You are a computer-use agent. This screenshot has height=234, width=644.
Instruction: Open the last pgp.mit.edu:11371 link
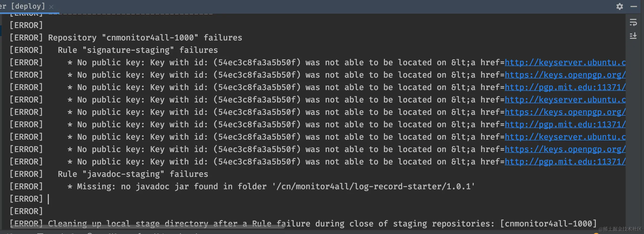[x=565, y=162]
